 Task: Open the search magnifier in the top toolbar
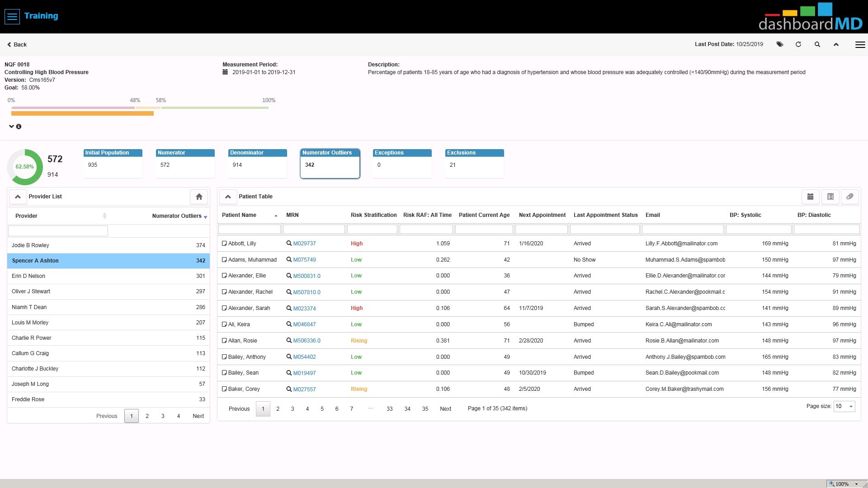(817, 44)
